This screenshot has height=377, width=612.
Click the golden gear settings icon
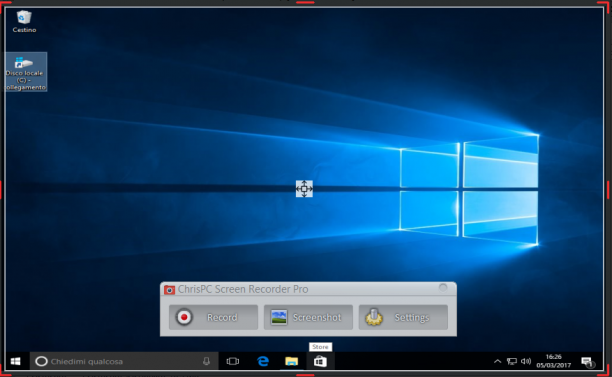[374, 317]
